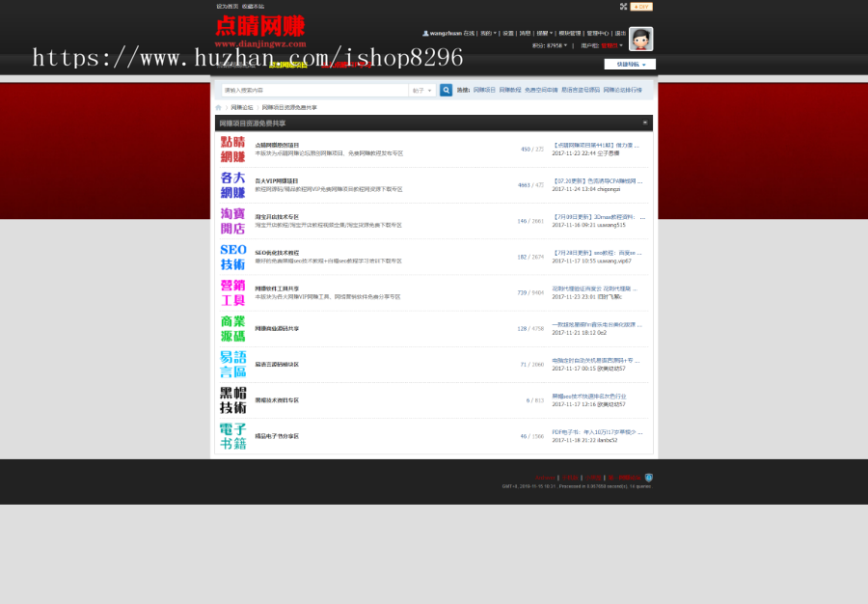Click the 网赚教程 hot search link
This screenshot has height=604, width=868.
(510, 90)
